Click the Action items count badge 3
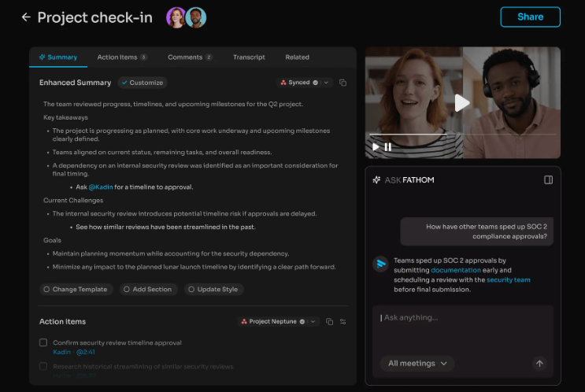Viewport: 585px width, 392px height. [x=143, y=57]
